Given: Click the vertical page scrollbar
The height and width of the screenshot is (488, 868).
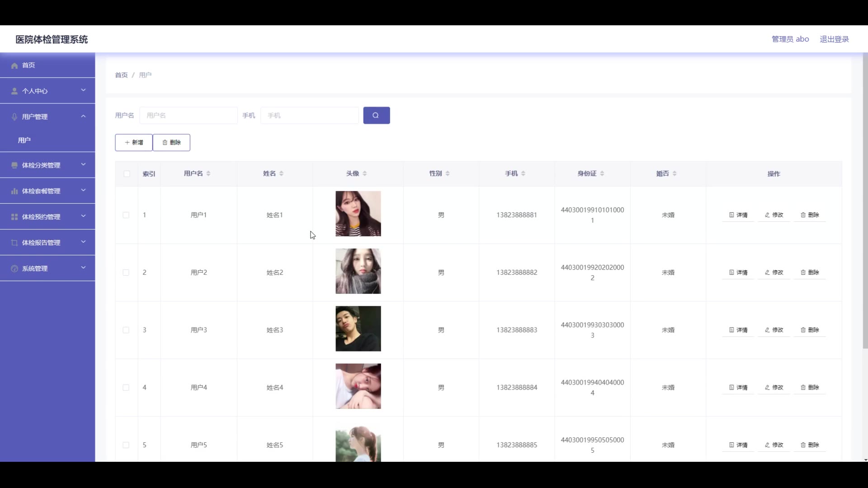Looking at the screenshot, I should 865,201.
